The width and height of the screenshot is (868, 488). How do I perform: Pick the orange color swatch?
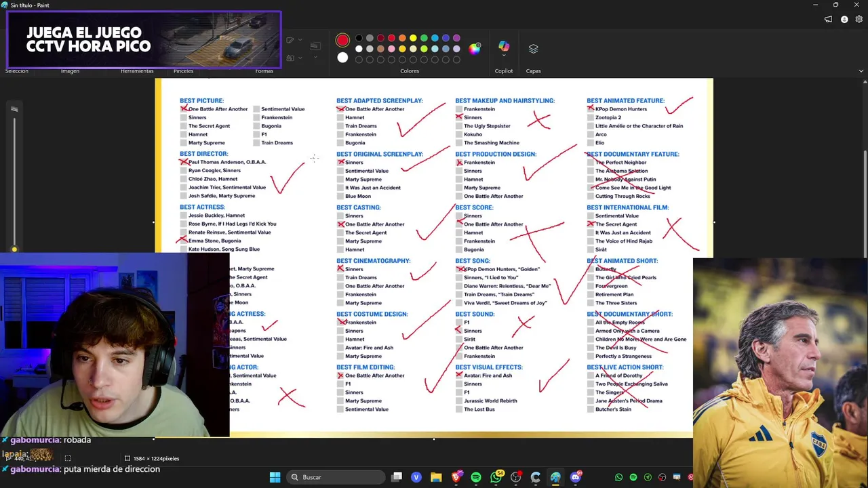[402, 38]
